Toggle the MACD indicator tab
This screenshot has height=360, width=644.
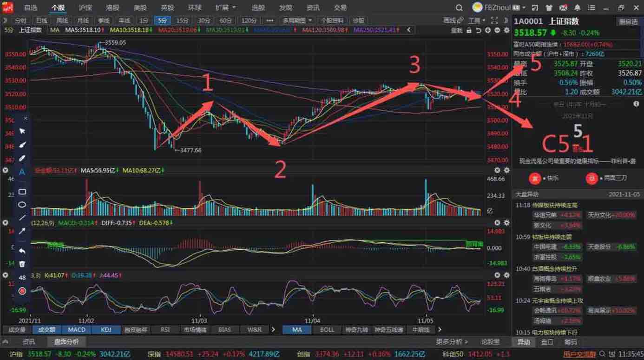coord(77,329)
